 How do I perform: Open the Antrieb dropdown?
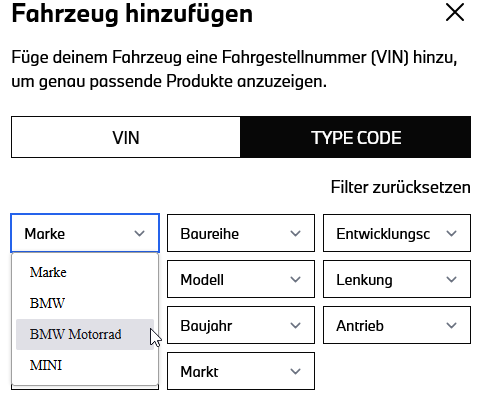point(397,325)
